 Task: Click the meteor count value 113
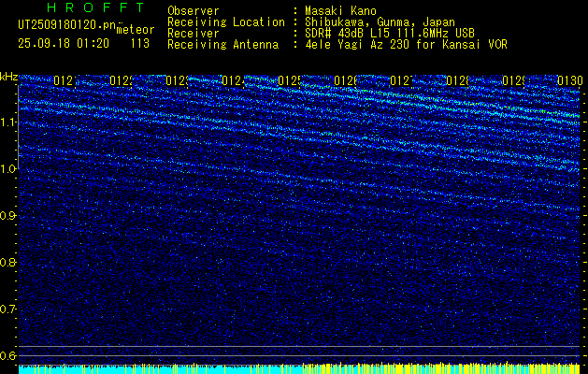pos(139,43)
